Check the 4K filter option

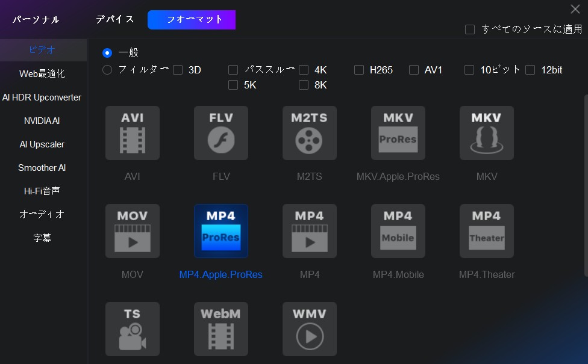click(x=304, y=70)
